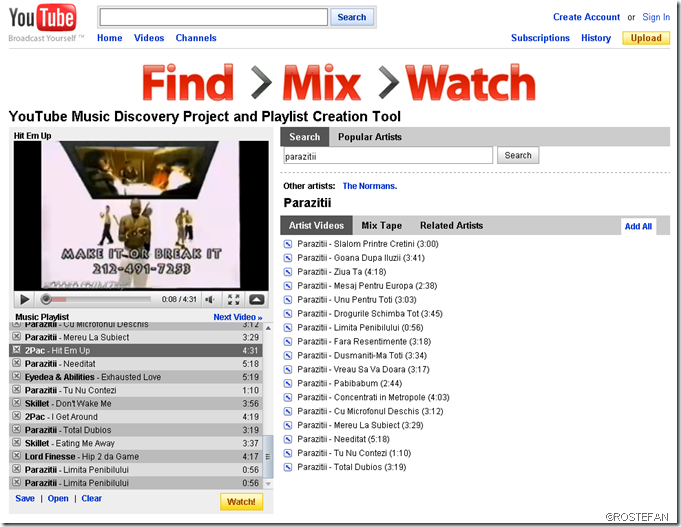Remove 2Pac Hit Em Up from playlist
The width and height of the screenshot is (681, 527).
pyautogui.click(x=17, y=350)
